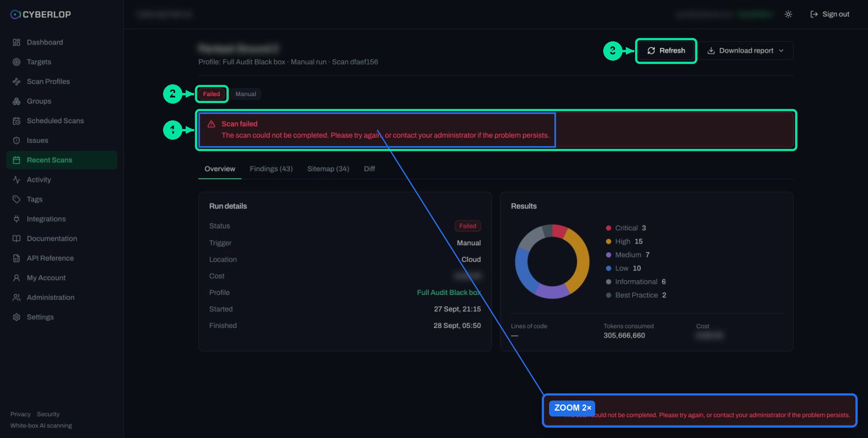Image resolution: width=868 pixels, height=438 pixels.
Task: Click the Tokens consumed value 305,666,660
Action: click(x=624, y=335)
